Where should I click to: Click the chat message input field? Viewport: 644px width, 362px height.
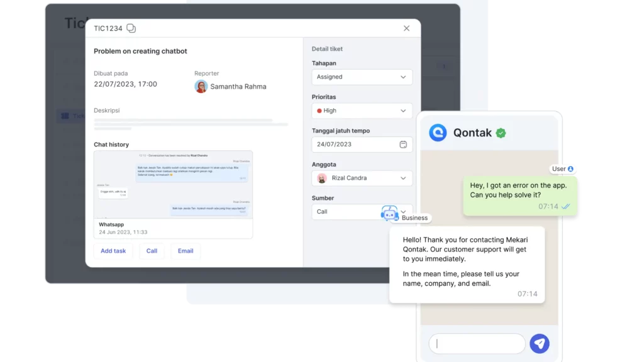pyautogui.click(x=477, y=344)
